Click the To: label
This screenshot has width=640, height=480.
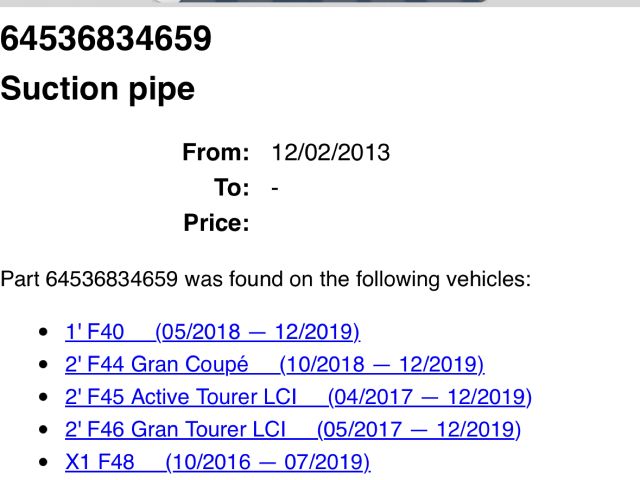click(230, 188)
